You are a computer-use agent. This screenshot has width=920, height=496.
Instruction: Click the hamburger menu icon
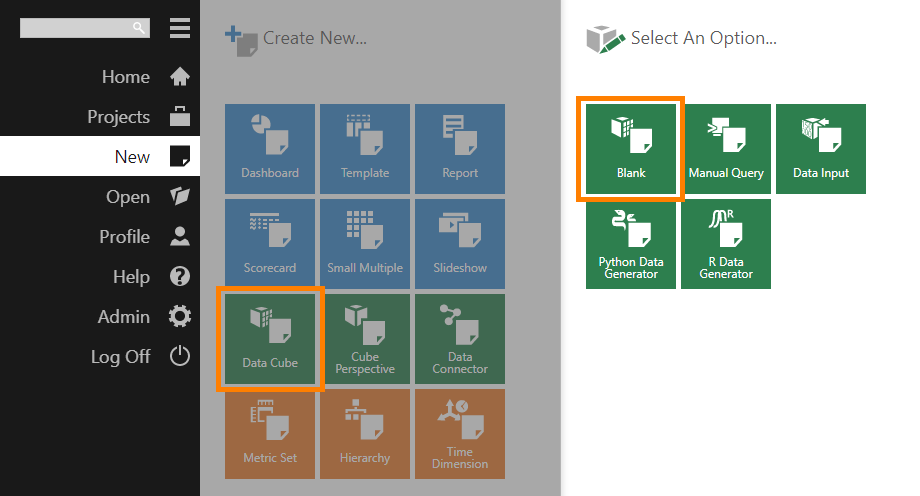pos(180,28)
